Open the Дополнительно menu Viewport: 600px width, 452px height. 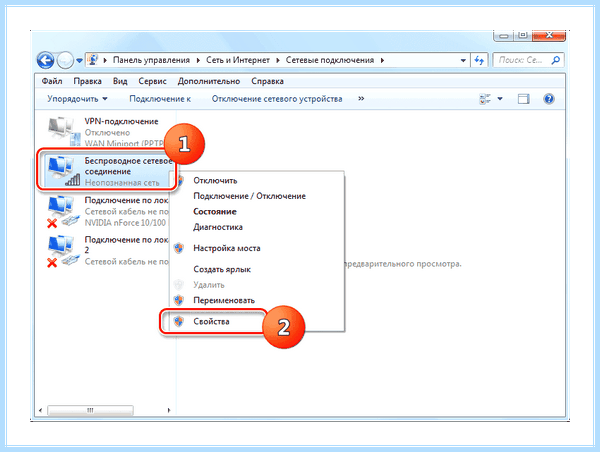209,81
